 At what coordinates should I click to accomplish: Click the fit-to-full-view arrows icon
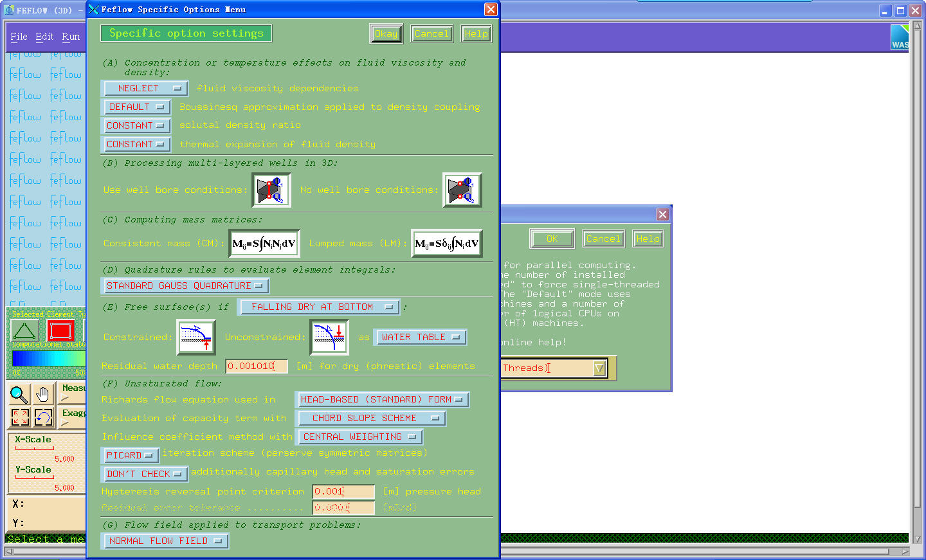[x=19, y=417]
